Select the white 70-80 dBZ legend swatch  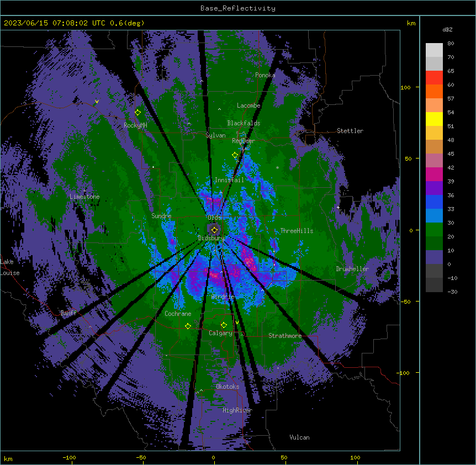coord(434,50)
